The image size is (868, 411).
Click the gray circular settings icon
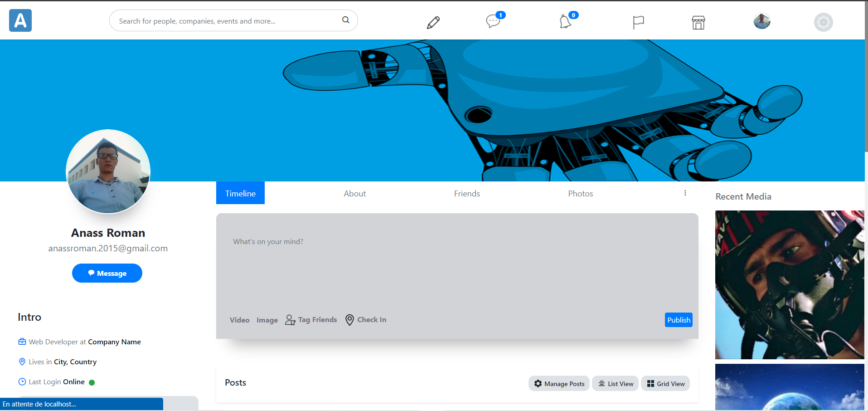[823, 22]
